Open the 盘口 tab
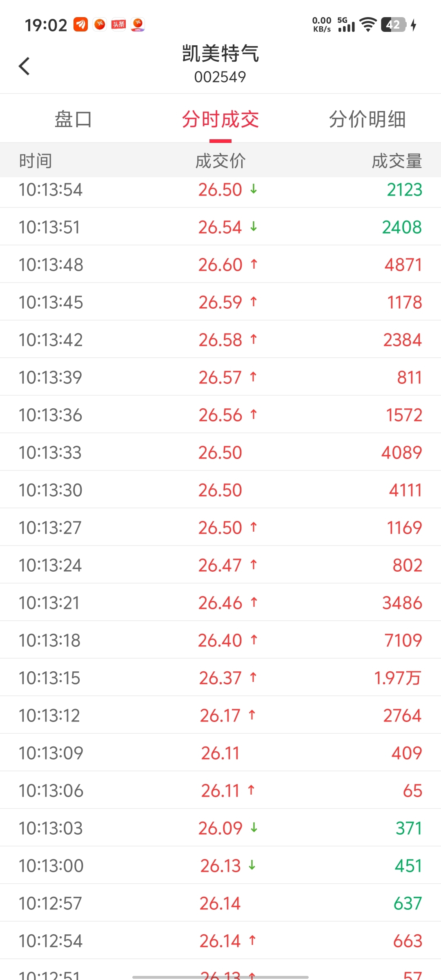The height and width of the screenshot is (980, 441). click(73, 119)
